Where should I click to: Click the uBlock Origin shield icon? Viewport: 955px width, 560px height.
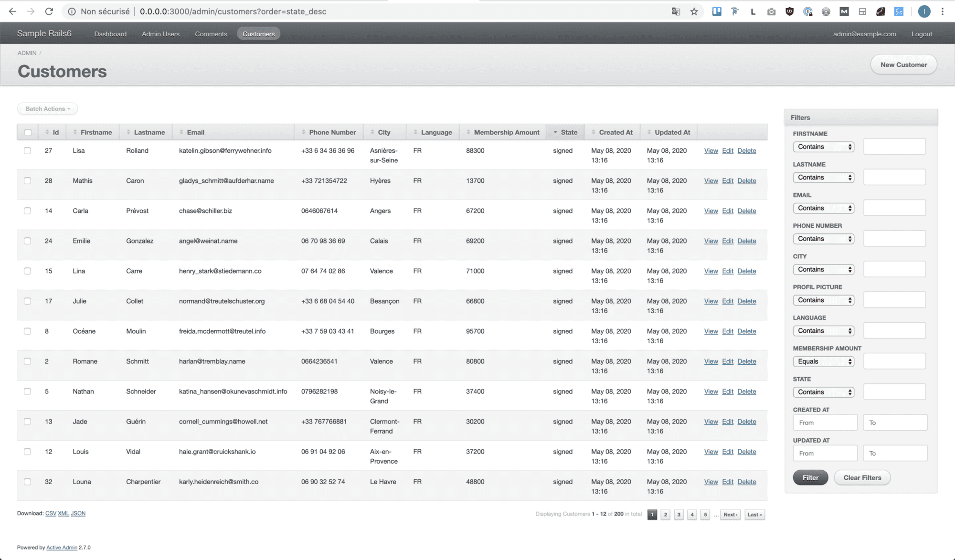coord(789,11)
